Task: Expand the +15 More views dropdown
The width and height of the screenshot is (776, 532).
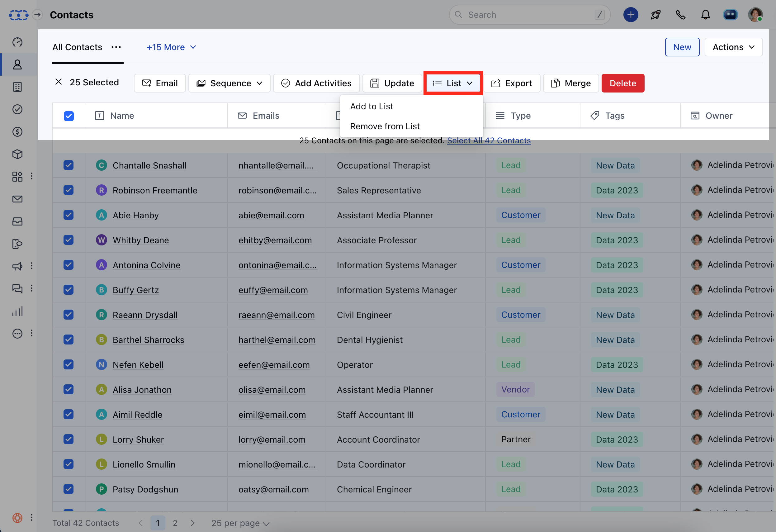Action: click(x=171, y=47)
